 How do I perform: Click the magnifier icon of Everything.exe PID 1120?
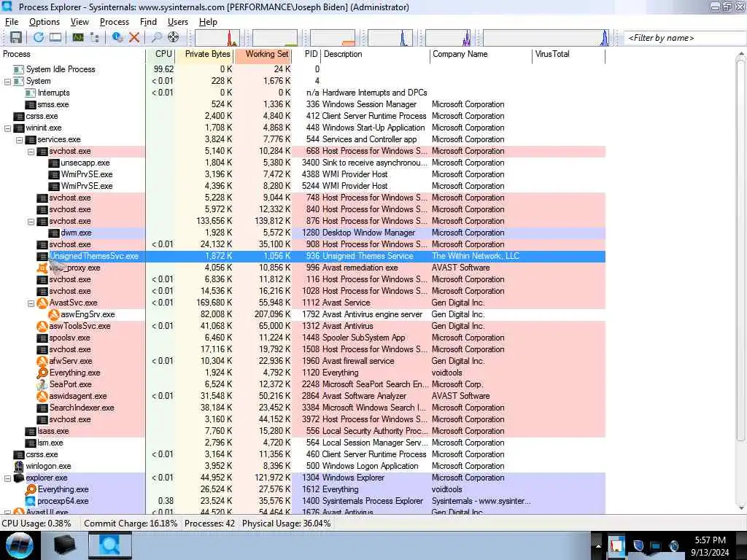(x=42, y=373)
